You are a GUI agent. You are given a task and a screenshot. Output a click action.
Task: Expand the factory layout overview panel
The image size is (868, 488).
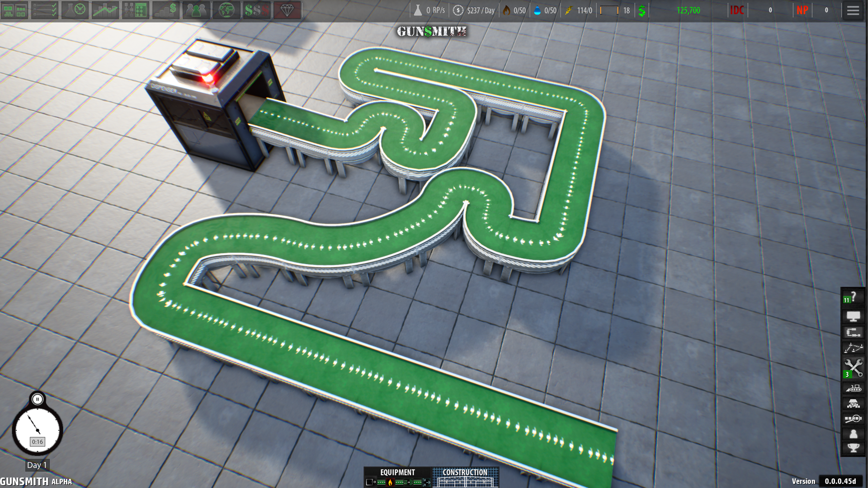click(x=14, y=10)
